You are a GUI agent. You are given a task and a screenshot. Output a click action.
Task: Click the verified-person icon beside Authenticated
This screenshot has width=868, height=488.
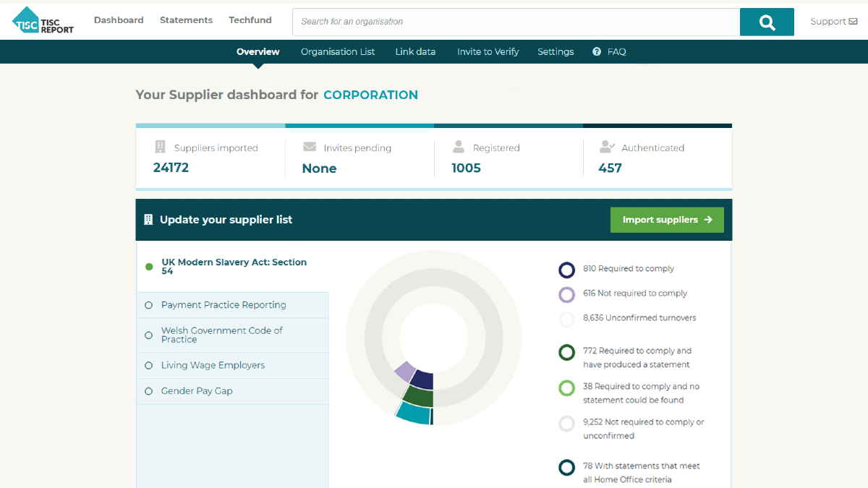608,147
